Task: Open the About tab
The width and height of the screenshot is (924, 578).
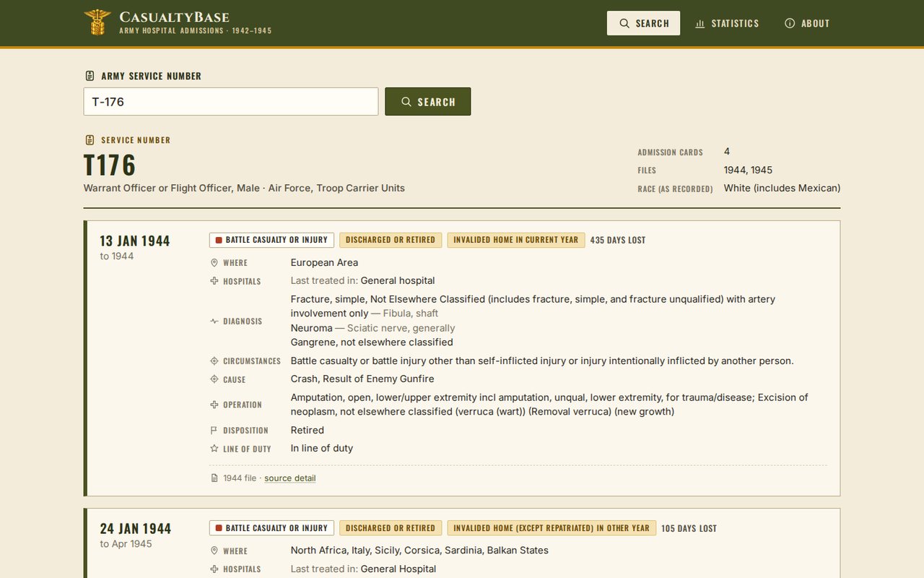Action: 807,23
